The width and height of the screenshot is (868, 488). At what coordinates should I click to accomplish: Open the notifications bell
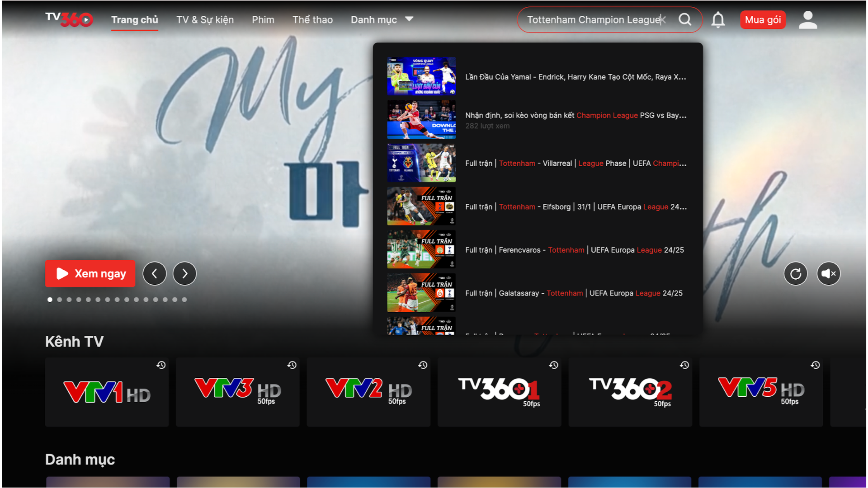[718, 20]
